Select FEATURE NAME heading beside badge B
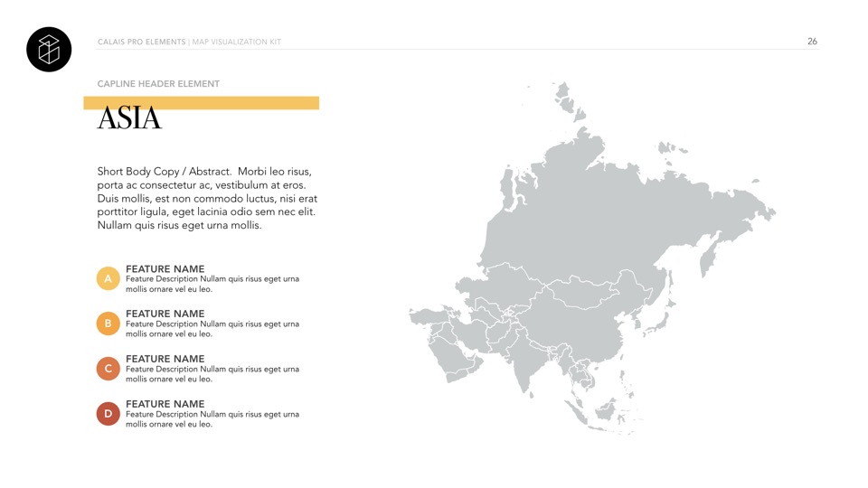The image size is (868, 488). (x=165, y=314)
